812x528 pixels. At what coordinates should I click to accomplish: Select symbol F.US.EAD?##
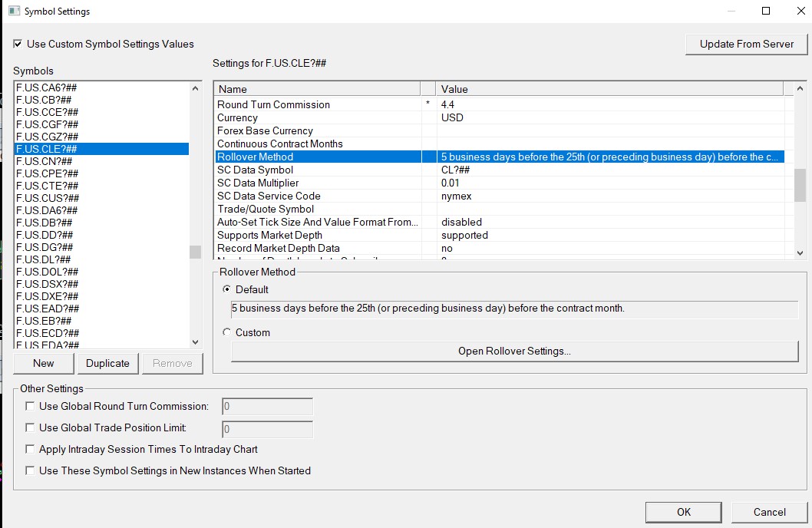[101, 309]
